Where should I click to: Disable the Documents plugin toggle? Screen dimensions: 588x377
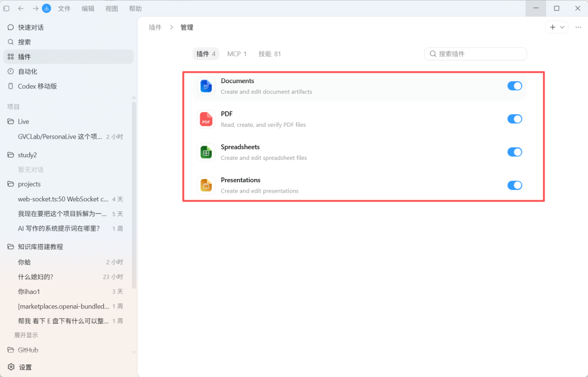click(514, 86)
